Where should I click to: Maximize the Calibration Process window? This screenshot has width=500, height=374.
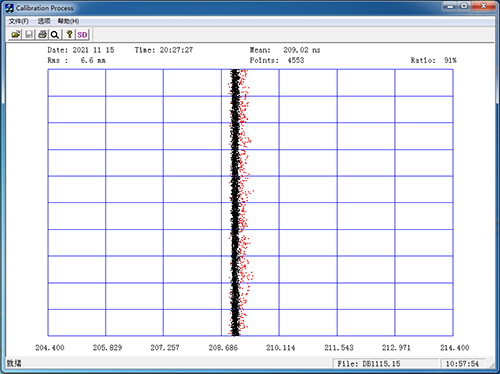(x=464, y=6)
